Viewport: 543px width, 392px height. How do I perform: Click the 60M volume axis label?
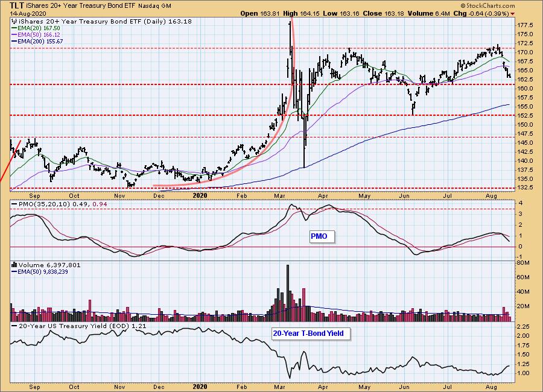coord(523,277)
